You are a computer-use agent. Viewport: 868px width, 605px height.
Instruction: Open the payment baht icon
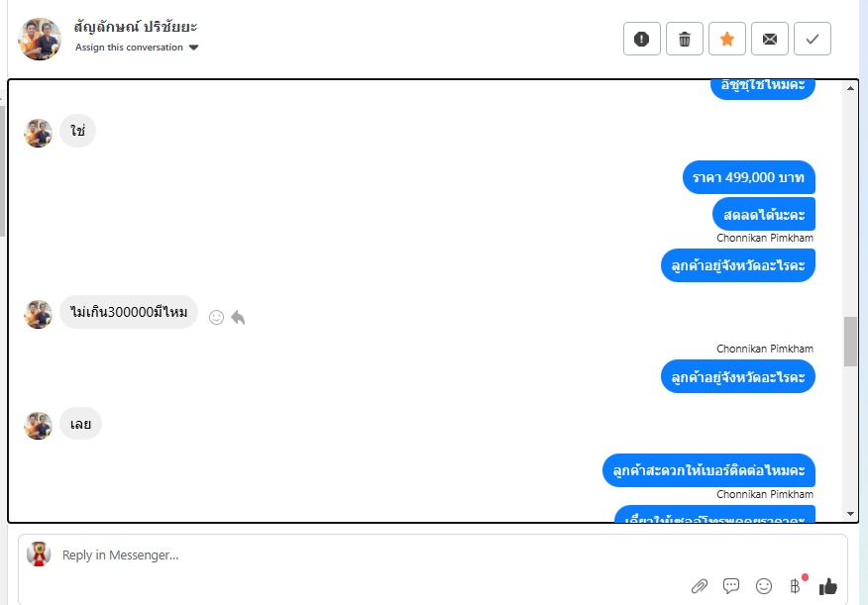[x=795, y=586]
